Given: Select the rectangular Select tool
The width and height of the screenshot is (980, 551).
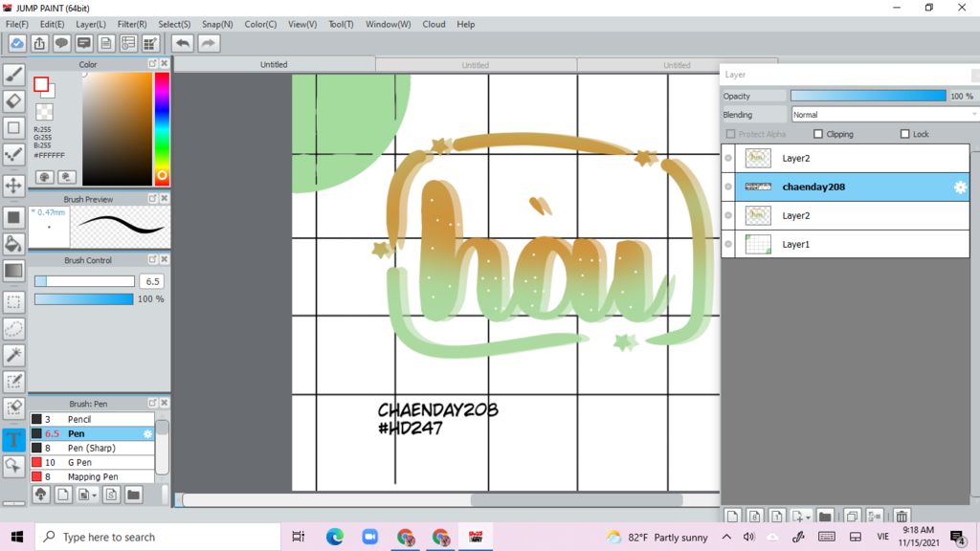Looking at the screenshot, I should pos(13,302).
